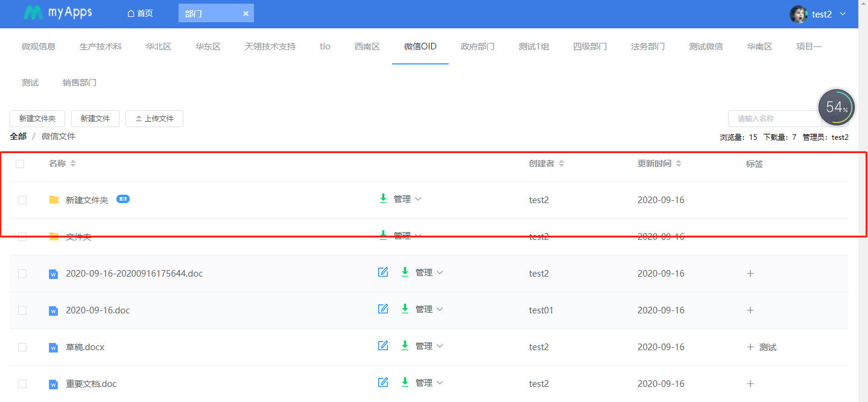Open the 2020-09-16.doc document icon

[53, 311]
